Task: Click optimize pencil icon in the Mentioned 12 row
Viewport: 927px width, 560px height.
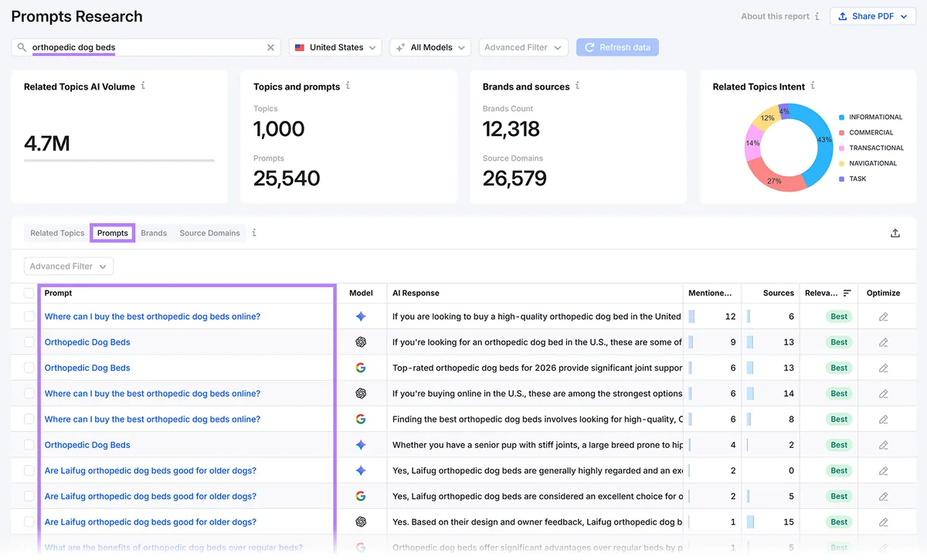Action: click(884, 317)
